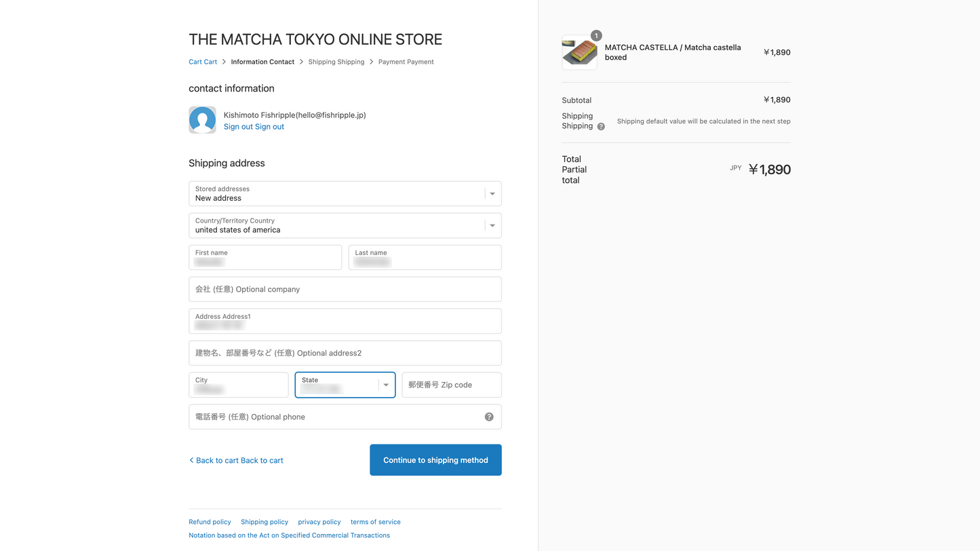Open the terms of service link
Image resolution: width=980 pixels, height=551 pixels.
click(x=376, y=522)
